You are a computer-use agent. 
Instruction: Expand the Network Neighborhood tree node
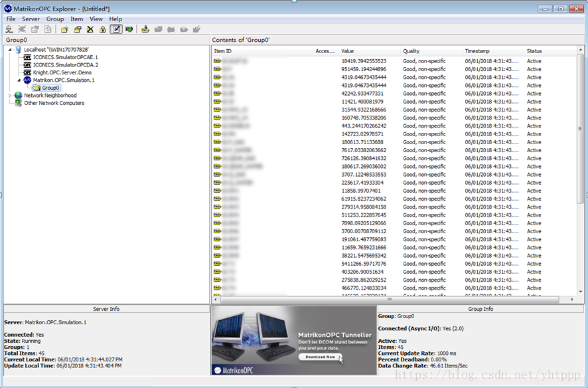(x=10, y=96)
